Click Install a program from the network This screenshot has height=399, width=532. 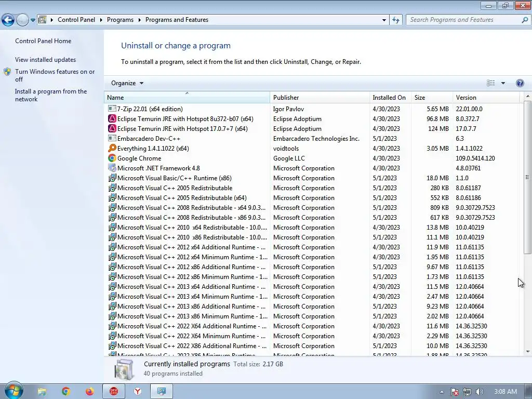pyautogui.click(x=51, y=95)
